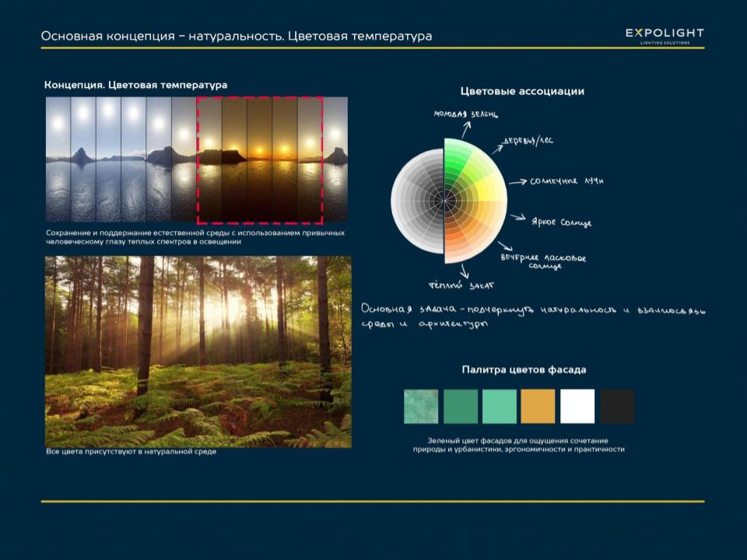Screen dimensions: 747x560
Task: Click the arrow pointing to "деревья/лес"
Action: [493, 148]
